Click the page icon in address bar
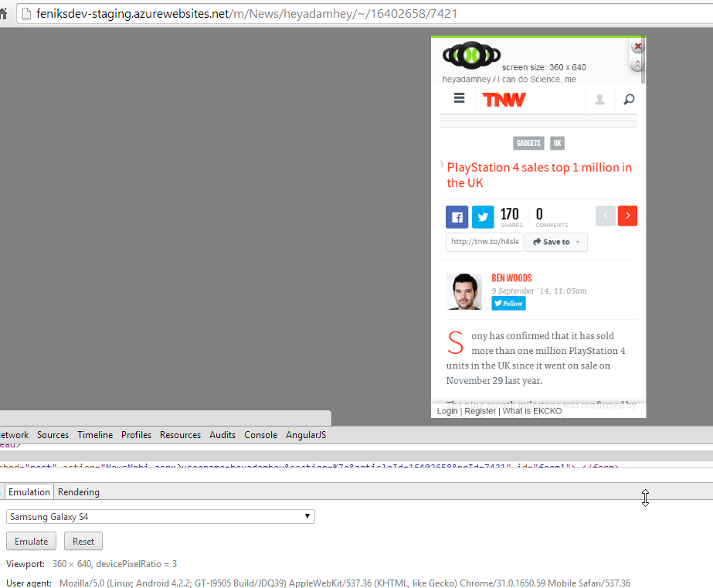This screenshot has width=713, height=588. (x=27, y=14)
